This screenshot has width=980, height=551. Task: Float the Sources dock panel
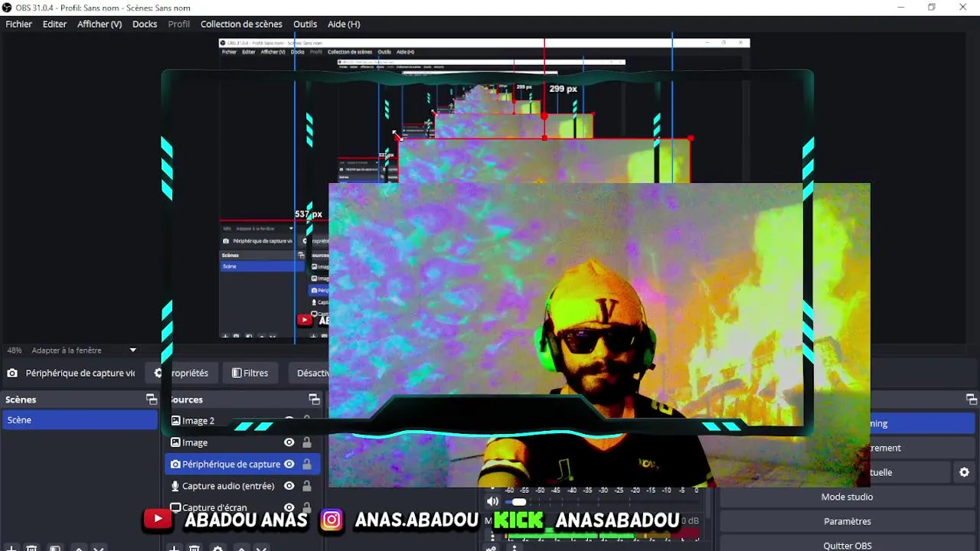pyautogui.click(x=314, y=399)
